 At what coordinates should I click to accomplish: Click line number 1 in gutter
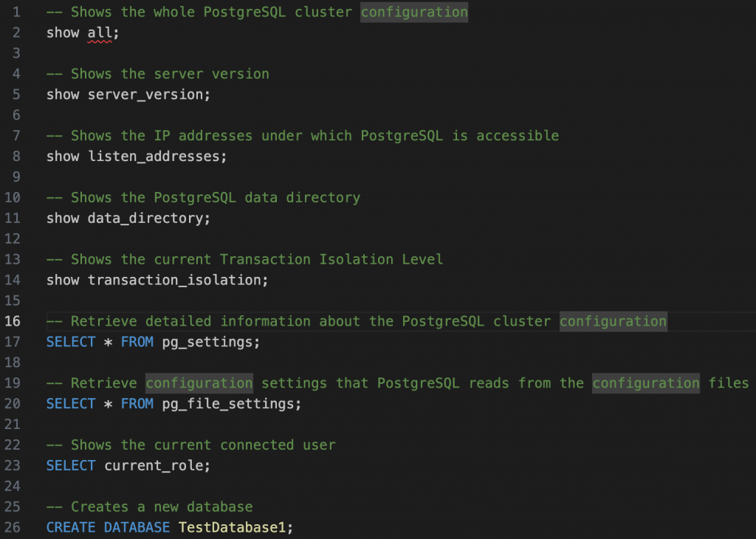[16, 12]
